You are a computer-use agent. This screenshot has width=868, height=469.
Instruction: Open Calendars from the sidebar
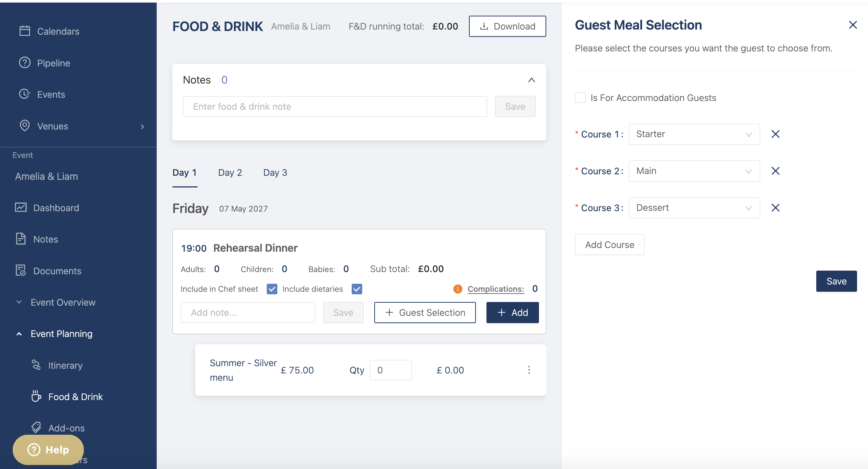pyautogui.click(x=58, y=31)
